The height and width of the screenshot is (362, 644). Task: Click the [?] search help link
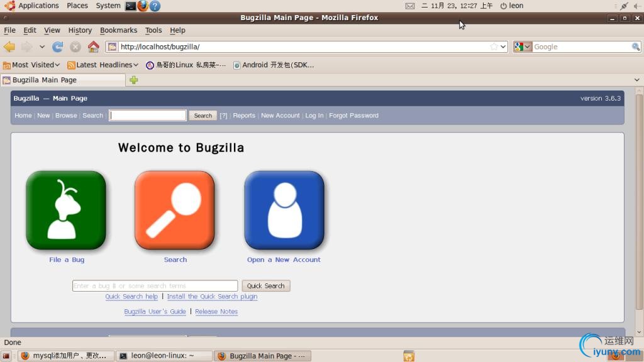(223, 116)
